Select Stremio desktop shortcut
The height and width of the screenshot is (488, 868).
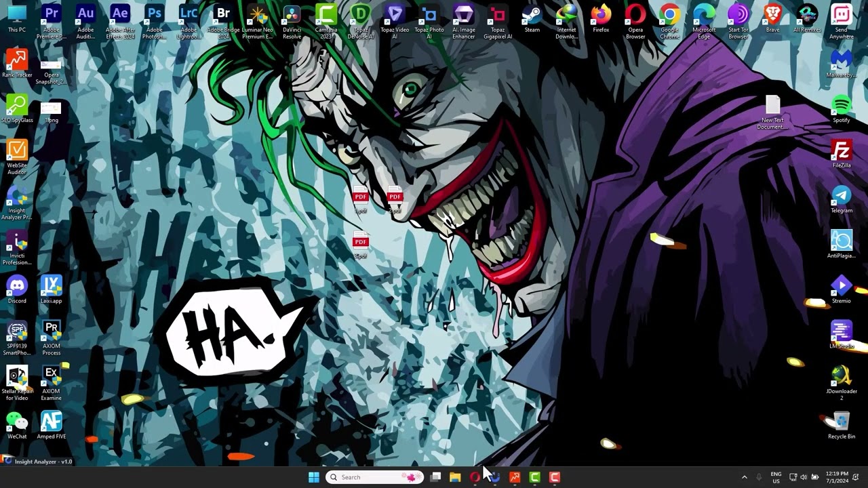(x=842, y=291)
